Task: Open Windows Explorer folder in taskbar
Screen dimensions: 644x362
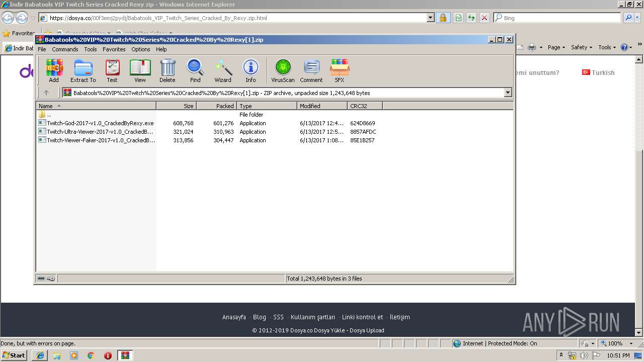Action: [57, 355]
